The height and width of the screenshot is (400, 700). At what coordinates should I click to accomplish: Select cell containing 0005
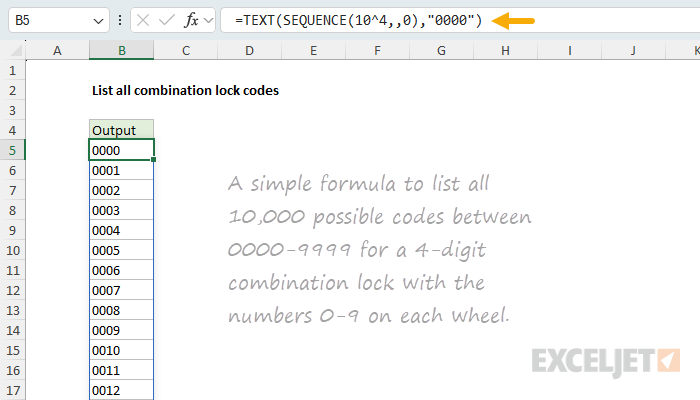121,250
